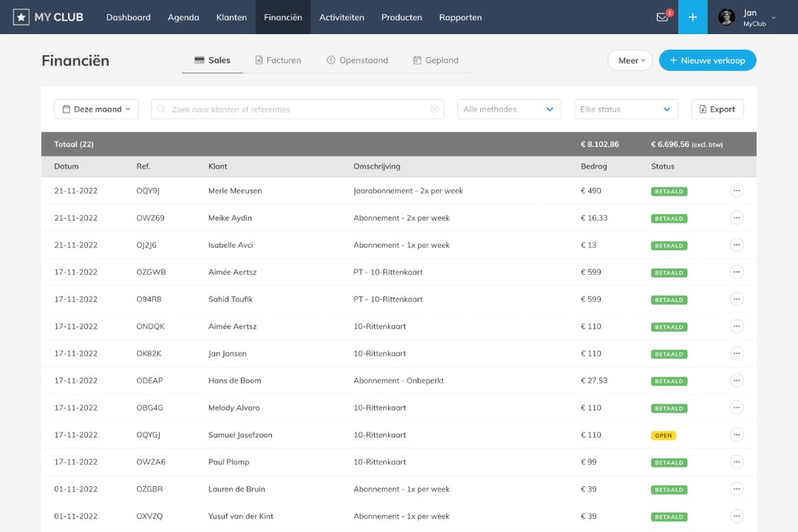Screen dimensions: 798x532
Task: Open actions menu for Samuel Josefzoon row
Action: click(x=736, y=435)
